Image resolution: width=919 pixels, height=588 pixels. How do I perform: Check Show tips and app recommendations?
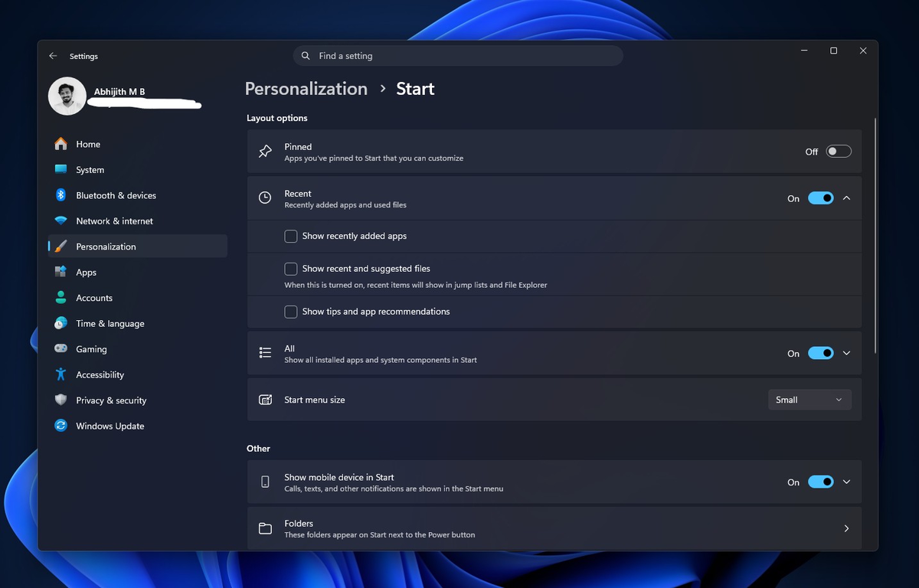[x=291, y=312]
